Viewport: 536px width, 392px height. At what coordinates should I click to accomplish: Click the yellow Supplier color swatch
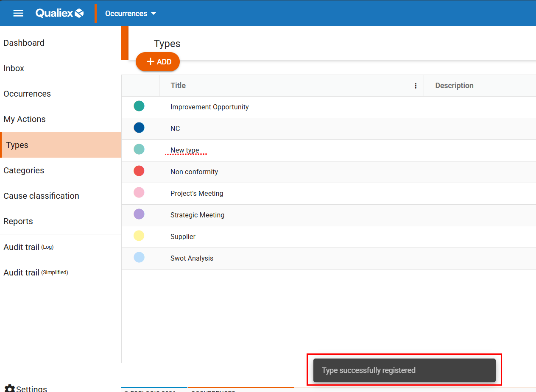coord(139,236)
